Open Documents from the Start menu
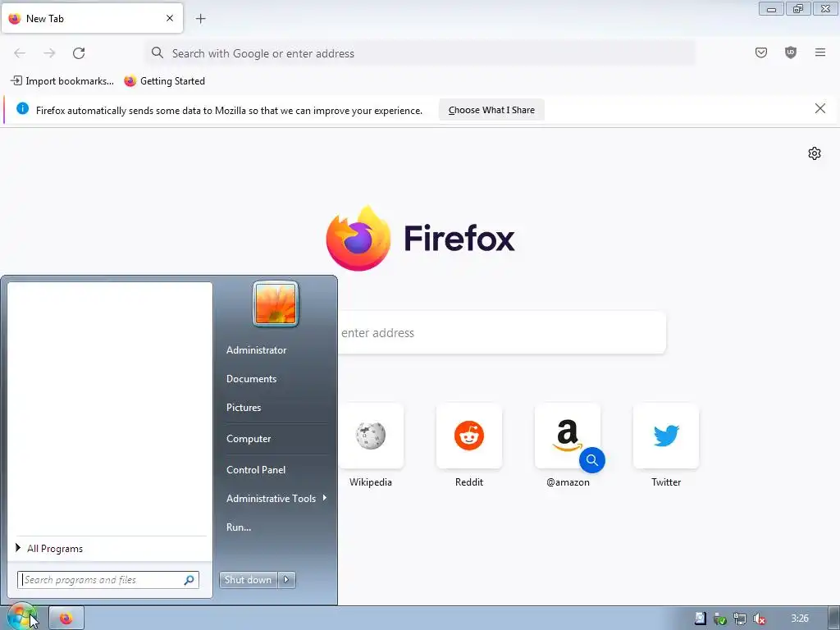 [x=251, y=379]
